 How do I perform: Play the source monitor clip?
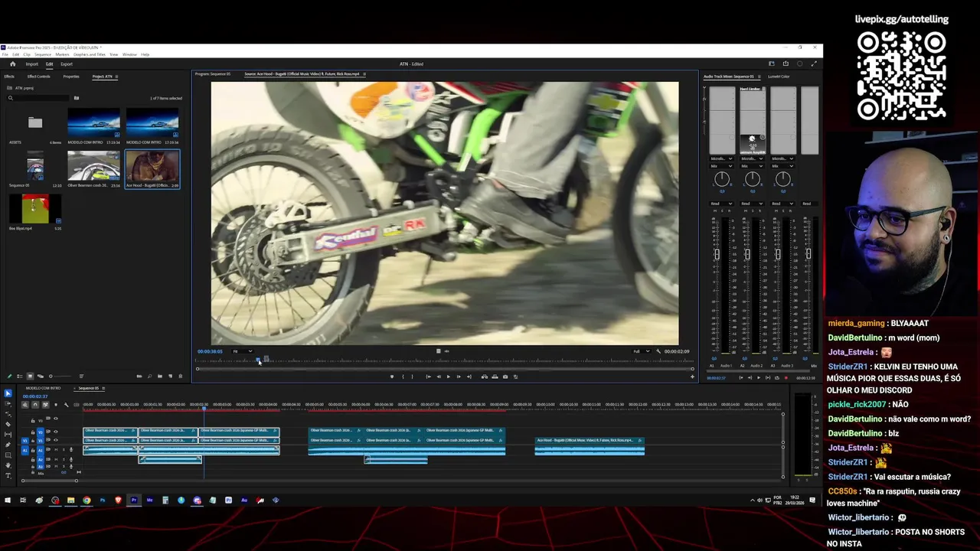[x=449, y=377]
